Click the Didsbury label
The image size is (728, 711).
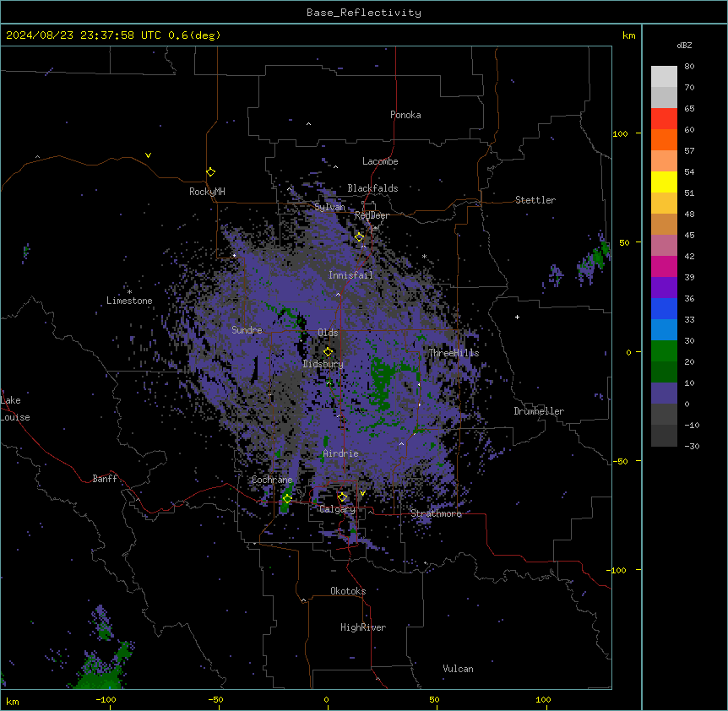pyautogui.click(x=323, y=364)
